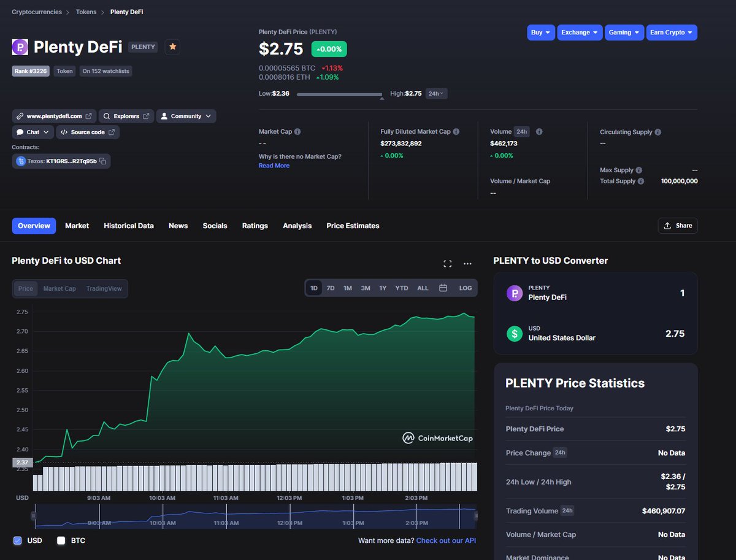
Task: Click the 24h low-high price range bar
Action: click(339, 94)
